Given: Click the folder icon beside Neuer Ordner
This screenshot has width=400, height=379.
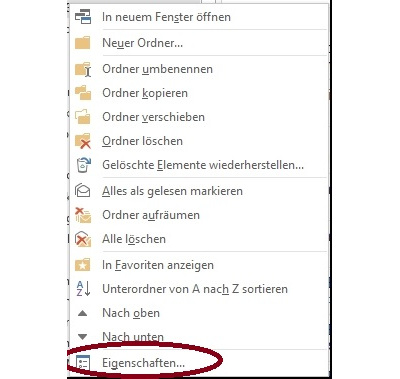Looking at the screenshot, I should pyautogui.click(x=83, y=43).
